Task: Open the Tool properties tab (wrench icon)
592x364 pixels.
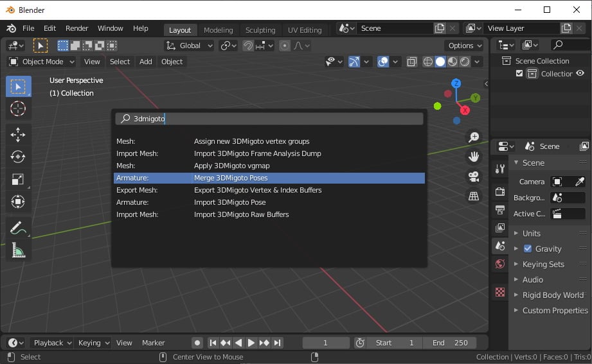Action: 500,169
